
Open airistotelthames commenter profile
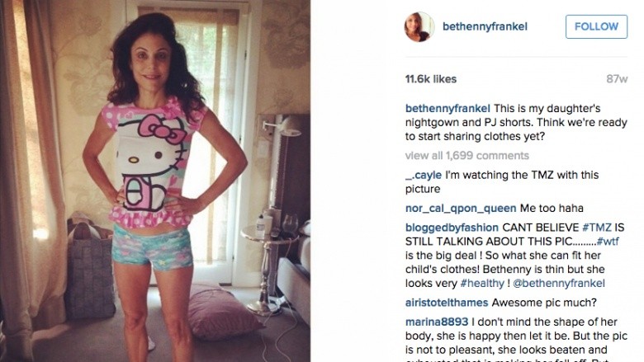coord(447,303)
